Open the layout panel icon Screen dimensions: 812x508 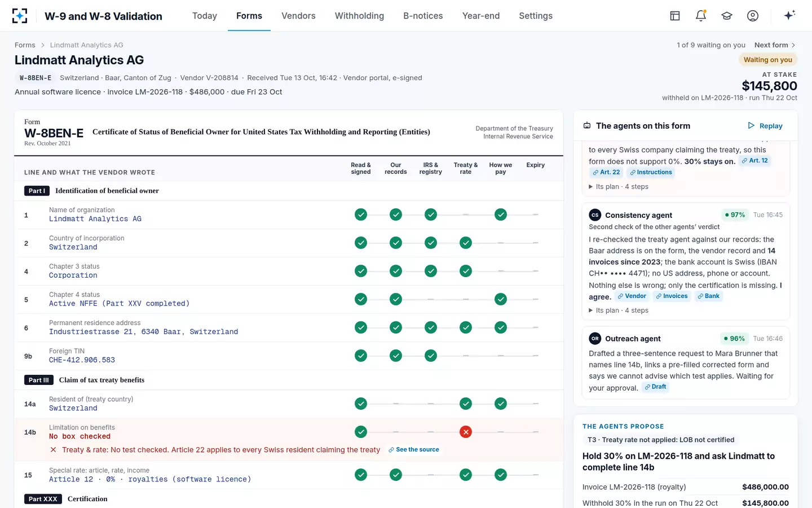pos(675,16)
